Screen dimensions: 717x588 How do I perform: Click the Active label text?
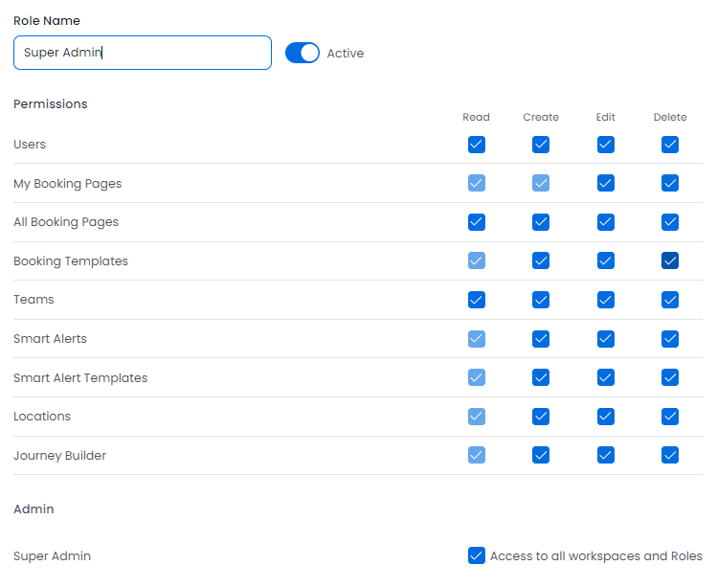(346, 54)
